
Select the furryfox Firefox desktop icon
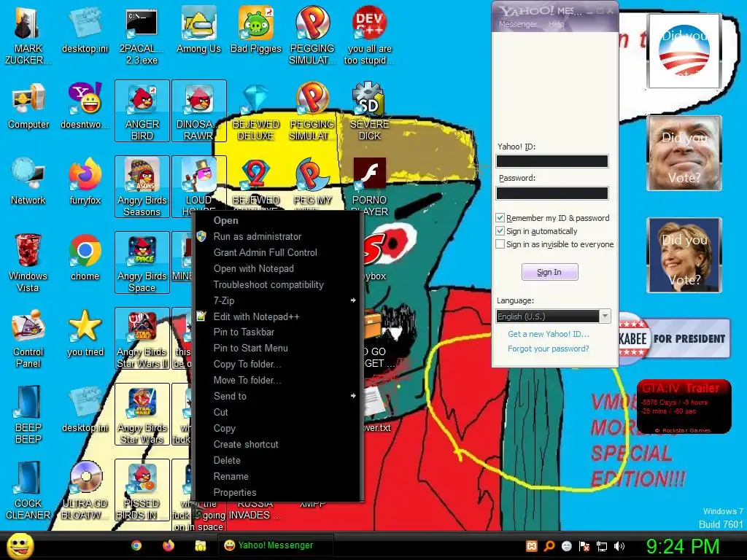(x=85, y=182)
